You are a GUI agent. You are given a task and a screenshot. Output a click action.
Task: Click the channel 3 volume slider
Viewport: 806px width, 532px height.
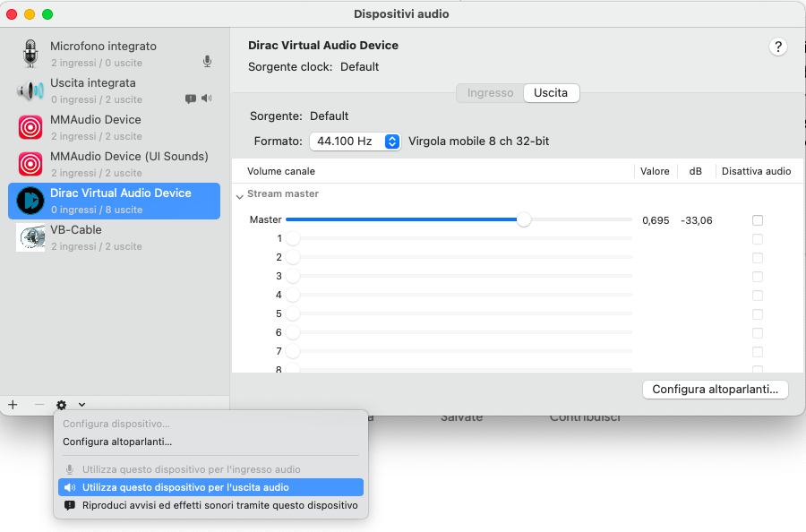[x=459, y=276]
